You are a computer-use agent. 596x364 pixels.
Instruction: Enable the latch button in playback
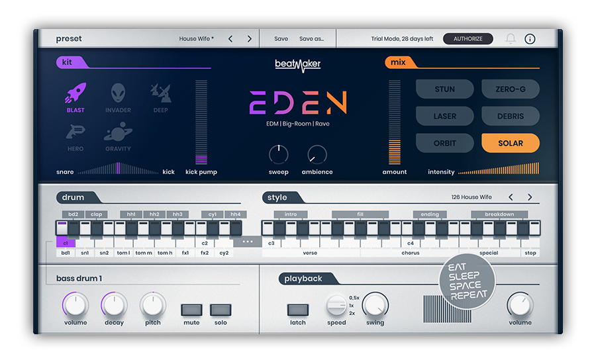coord(297,310)
